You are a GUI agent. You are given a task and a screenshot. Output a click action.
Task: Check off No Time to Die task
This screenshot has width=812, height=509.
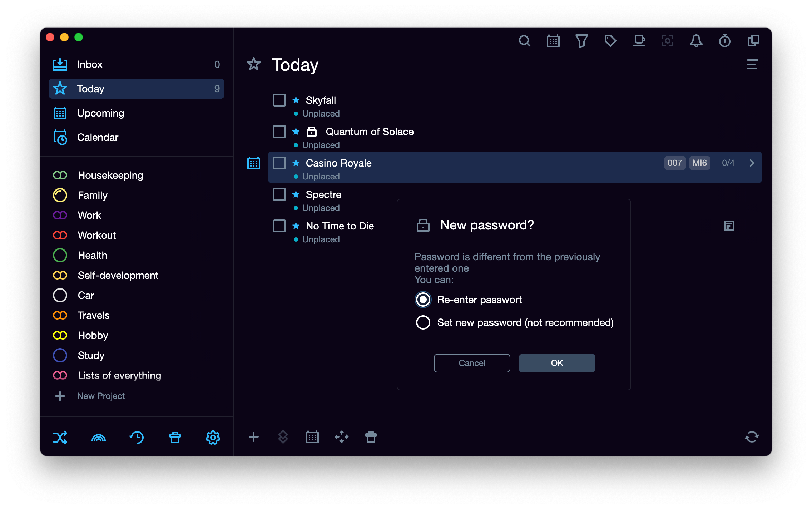click(x=279, y=226)
